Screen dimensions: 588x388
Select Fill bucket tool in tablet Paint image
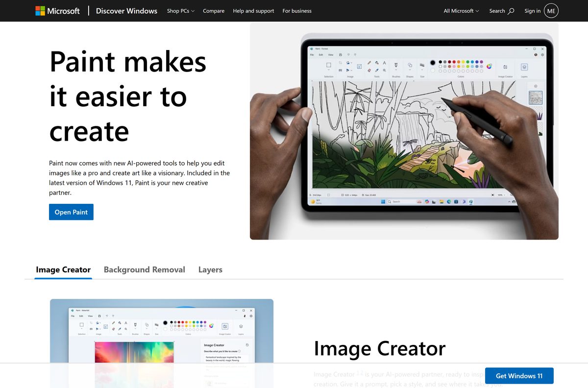tap(377, 63)
